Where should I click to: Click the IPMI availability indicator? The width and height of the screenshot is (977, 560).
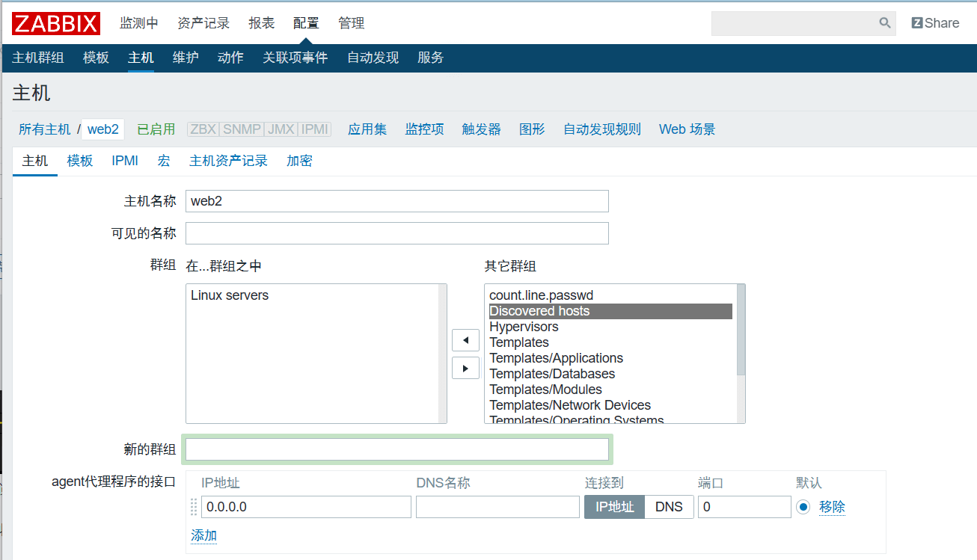tap(314, 129)
